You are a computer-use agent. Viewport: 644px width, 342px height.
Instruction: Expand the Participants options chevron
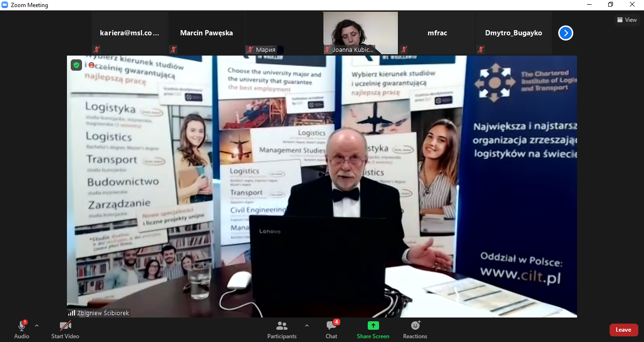tap(307, 326)
